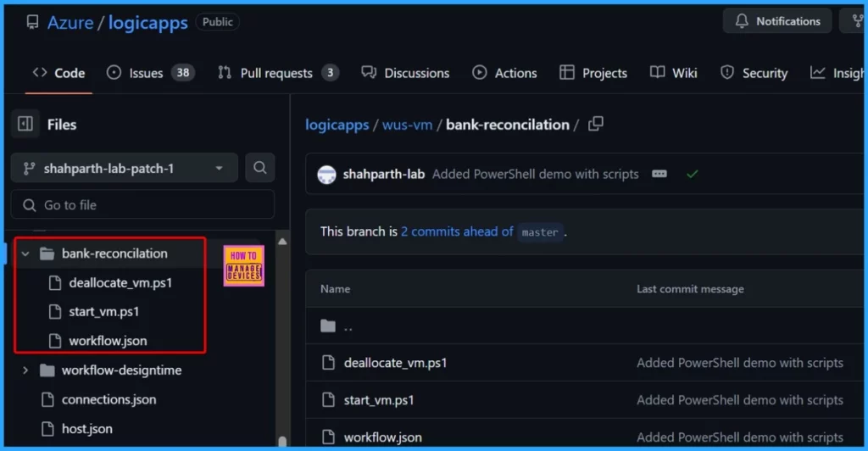The image size is (868, 451).
Task: Open deallocate_vm.ps1 in the file tree
Action: tap(120, 283)
